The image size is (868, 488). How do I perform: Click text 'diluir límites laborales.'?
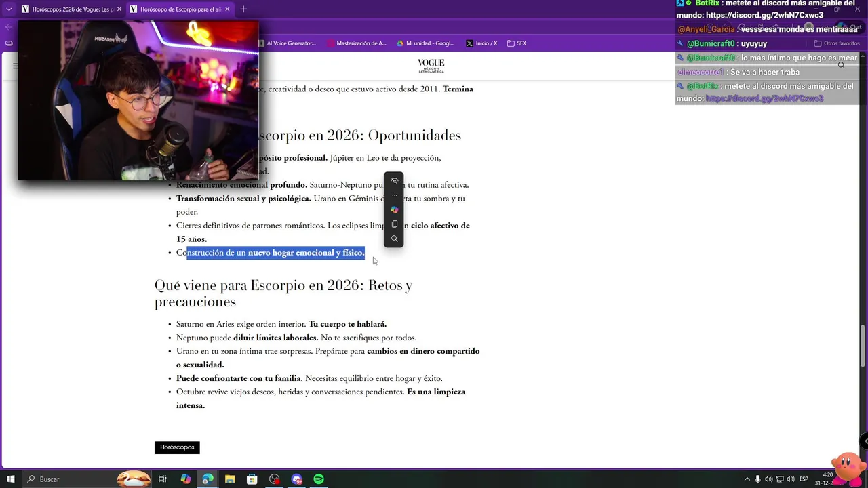pos(275,338)
